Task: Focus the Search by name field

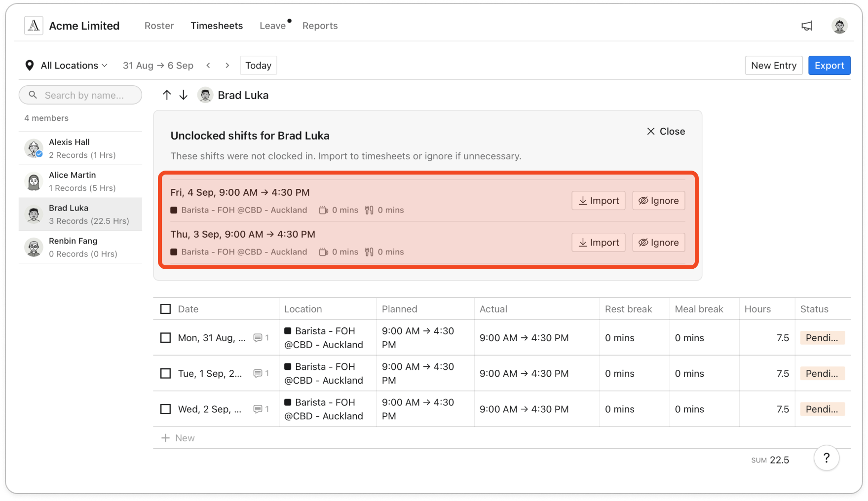Action: [x=80, y=95]
